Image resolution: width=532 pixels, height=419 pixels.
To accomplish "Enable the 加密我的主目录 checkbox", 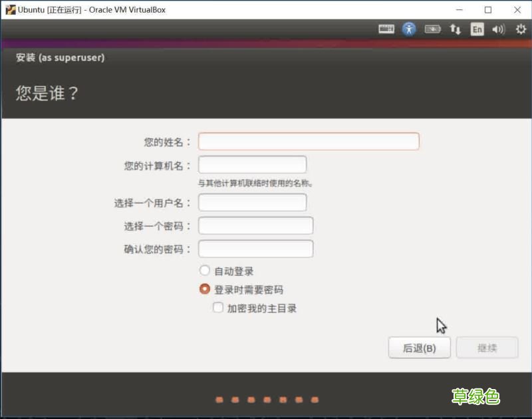I will coord(218,308).
